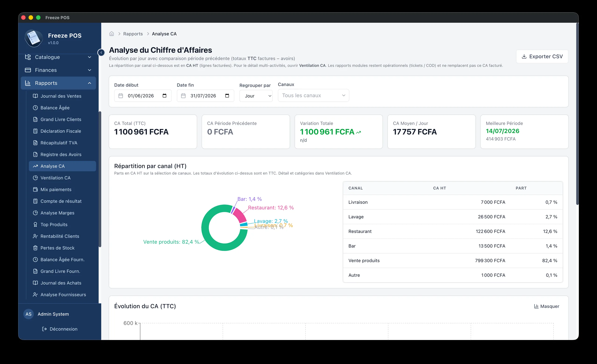597x364 pixels.
Task: Click the Récapitulatif TVA document icon
Action: pos(35,143)
